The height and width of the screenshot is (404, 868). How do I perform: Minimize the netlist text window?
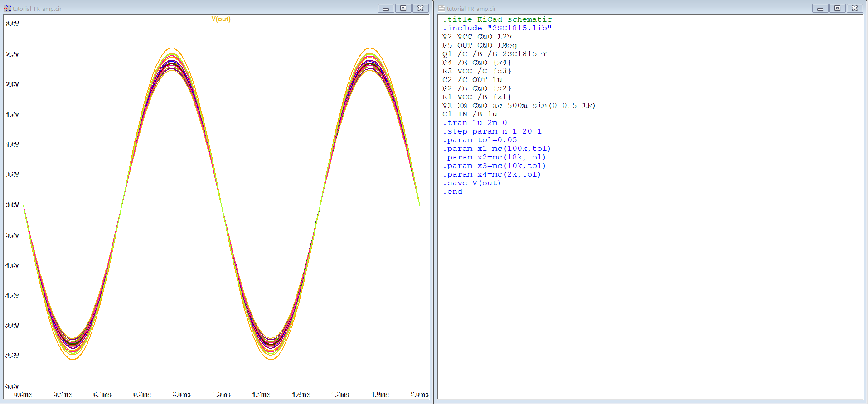[820, 8]
